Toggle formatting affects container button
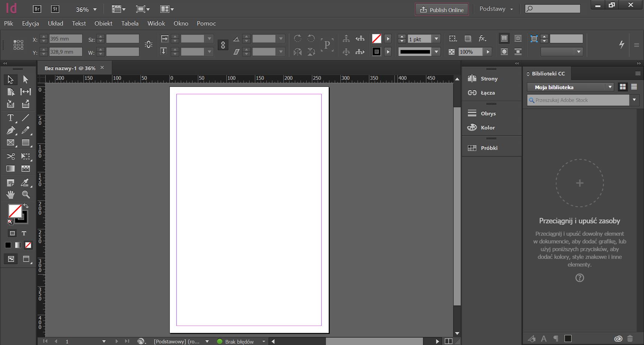Image resolution: width=644 pixels, height=345 pixels. coord(12,233)
